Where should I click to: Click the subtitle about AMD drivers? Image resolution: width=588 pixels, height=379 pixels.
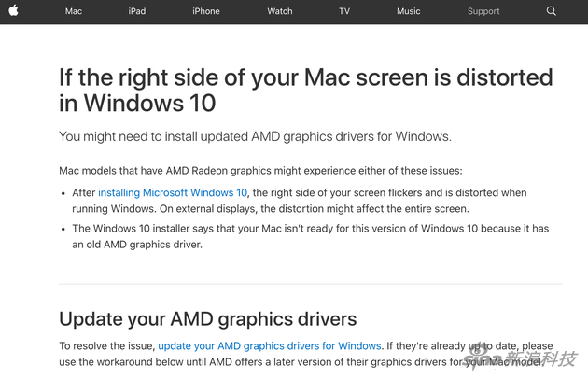coord(255,136)
